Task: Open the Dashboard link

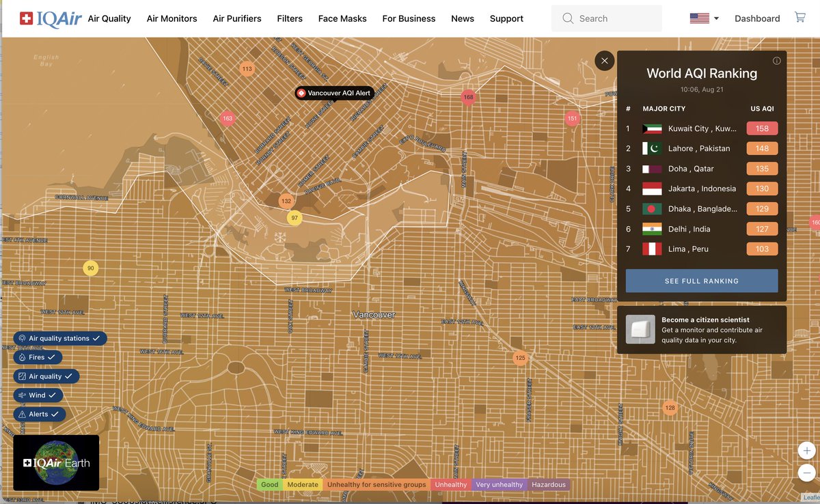Action: pos(757,18)
